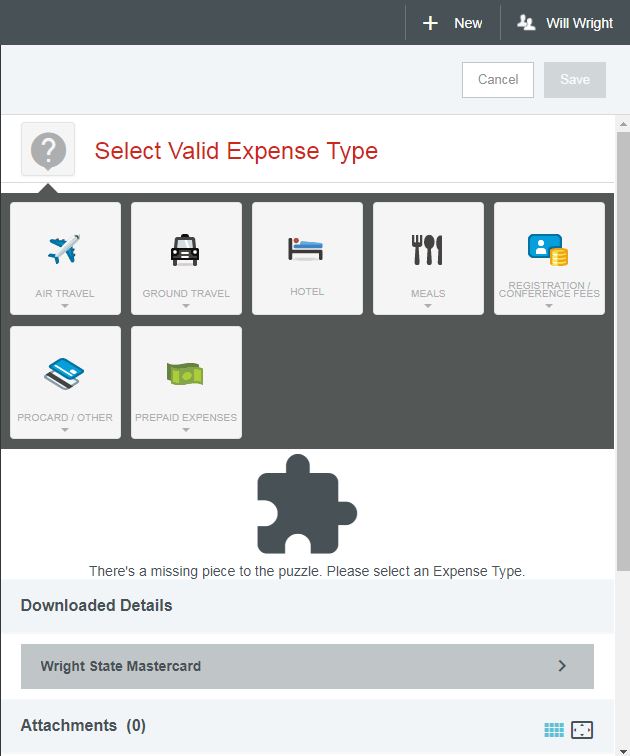Image resolution: width=630 pixels, height=756 pixels.
Task: Click the question mark expense type icon
Action: pos(48,151)
